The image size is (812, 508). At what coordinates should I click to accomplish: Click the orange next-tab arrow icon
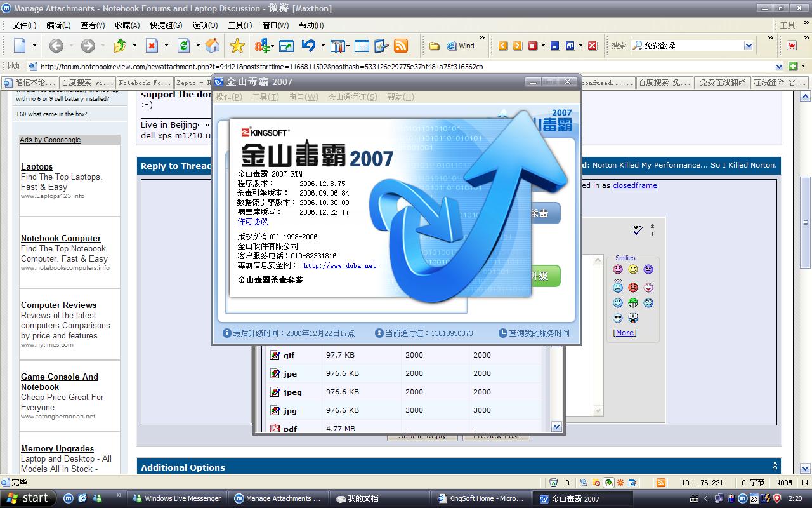point(518,46)
